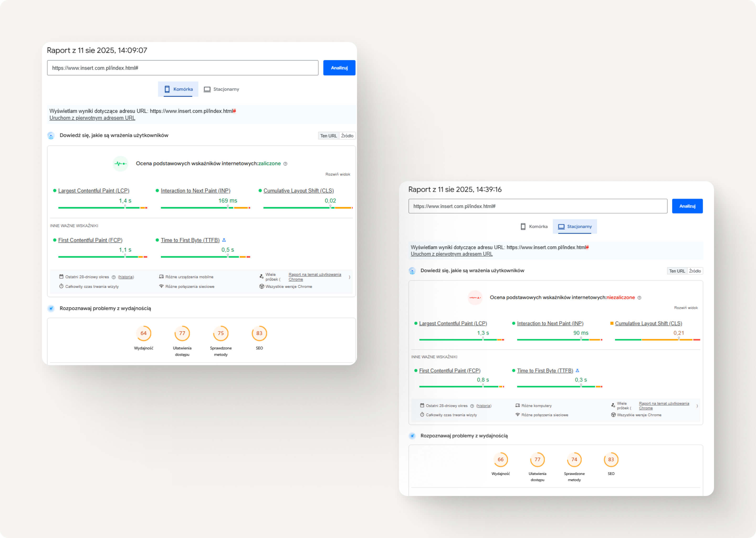
Task: Click devices icon by 'Różne urządzenia mobilne'
Action: [x=161, y=277]
